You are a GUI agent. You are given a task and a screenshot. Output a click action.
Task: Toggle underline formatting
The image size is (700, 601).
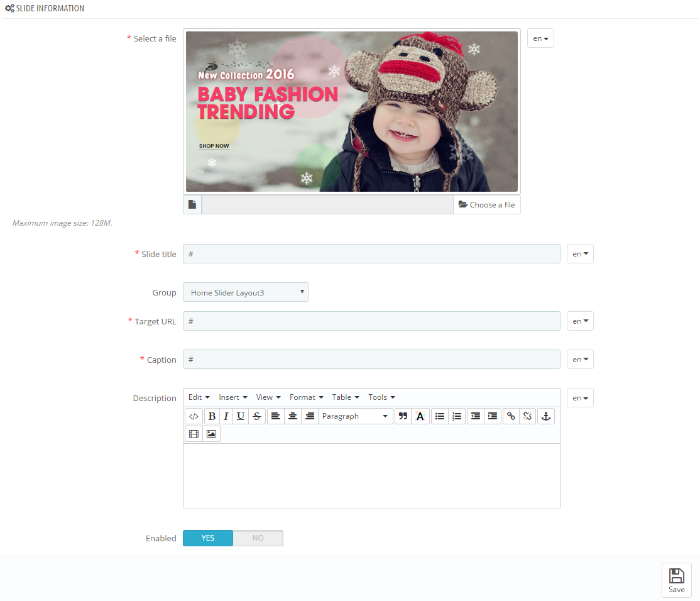[241, 416]
